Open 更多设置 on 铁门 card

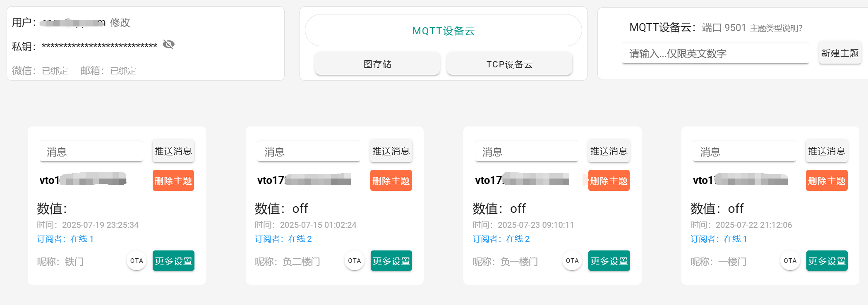pos(173,261)
